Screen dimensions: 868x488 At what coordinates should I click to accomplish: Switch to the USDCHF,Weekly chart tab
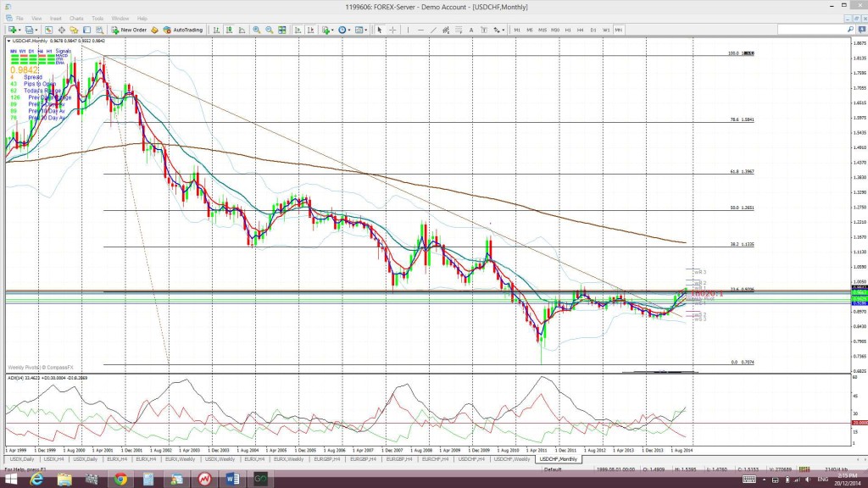tap(512, 459)
